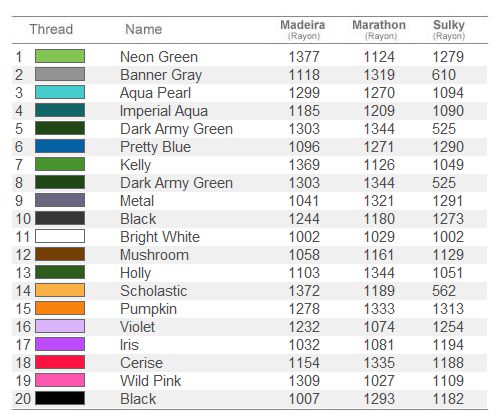
Task: Click the Pumpkin orange swatch
Action: click(x=60, y=308)
